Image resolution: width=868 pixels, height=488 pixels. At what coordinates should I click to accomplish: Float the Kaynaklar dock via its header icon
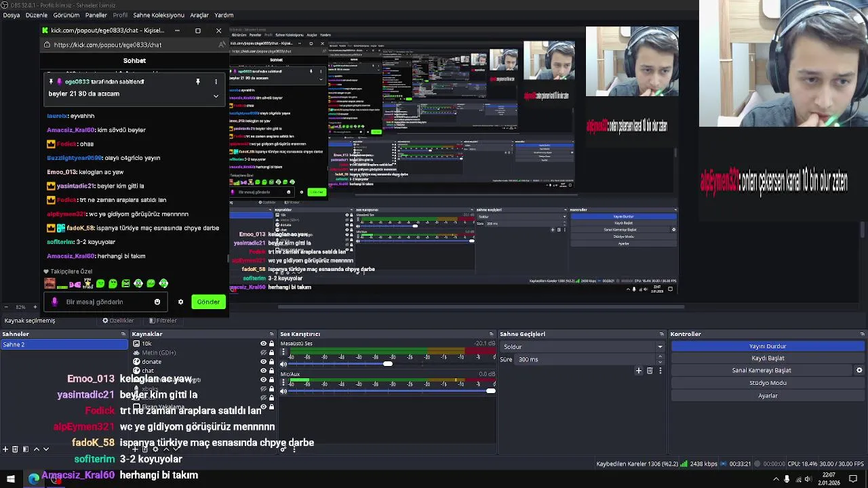(272, 334)
